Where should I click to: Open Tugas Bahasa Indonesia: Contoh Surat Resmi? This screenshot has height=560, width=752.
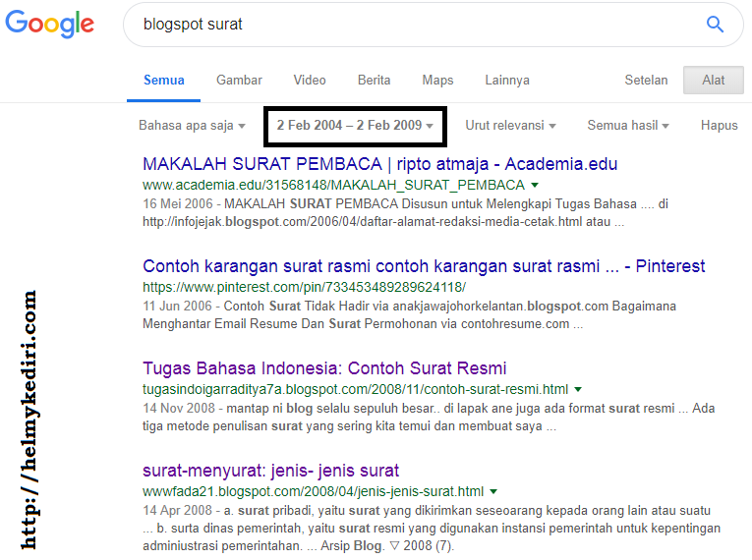click(x=324, y=368)
